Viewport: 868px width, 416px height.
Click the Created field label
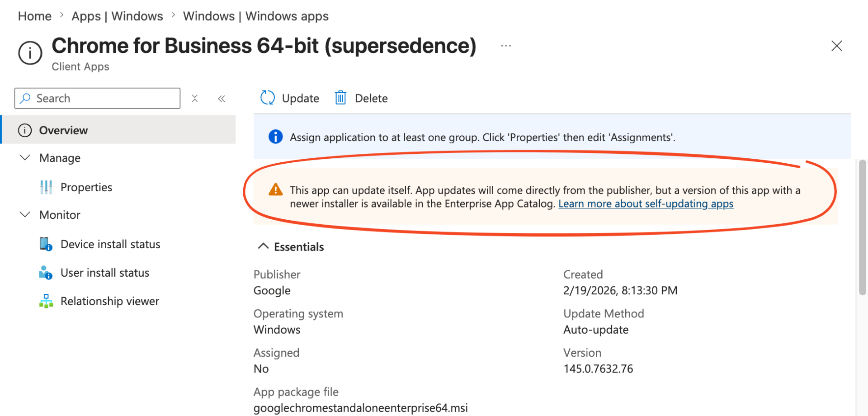583,274
